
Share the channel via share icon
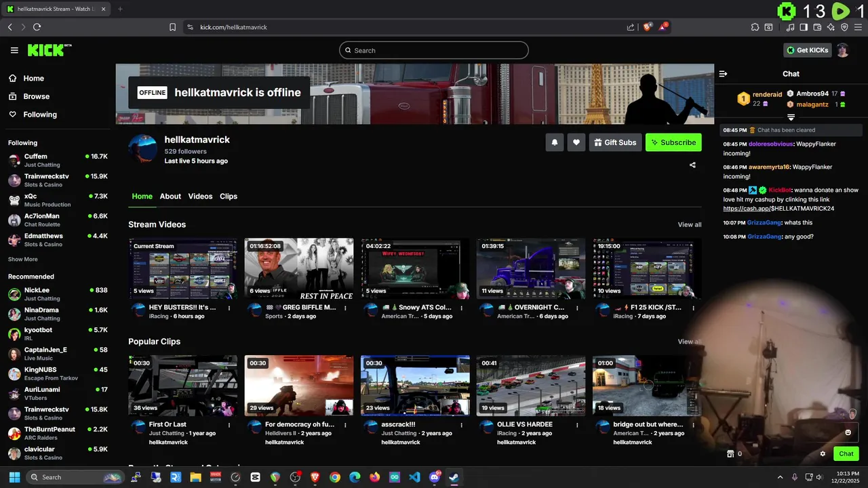point(692,165)
